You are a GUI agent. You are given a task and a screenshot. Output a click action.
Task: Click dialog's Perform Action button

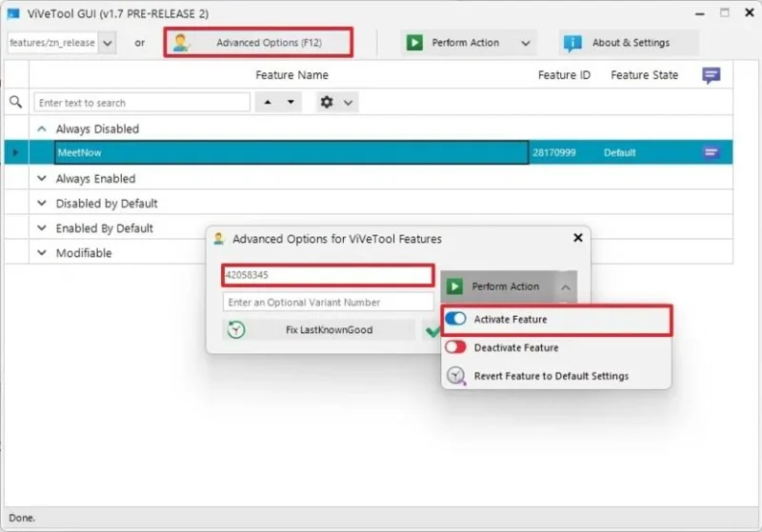(498, 286)
